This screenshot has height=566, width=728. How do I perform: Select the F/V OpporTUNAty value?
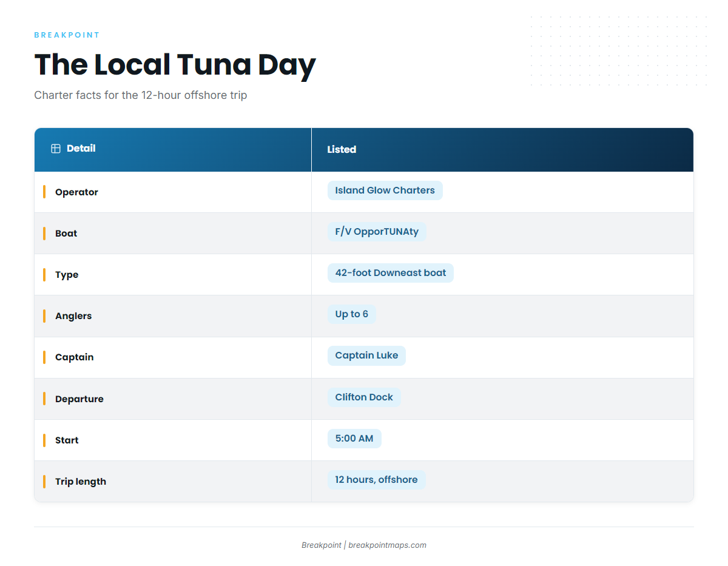click(377, 232)
